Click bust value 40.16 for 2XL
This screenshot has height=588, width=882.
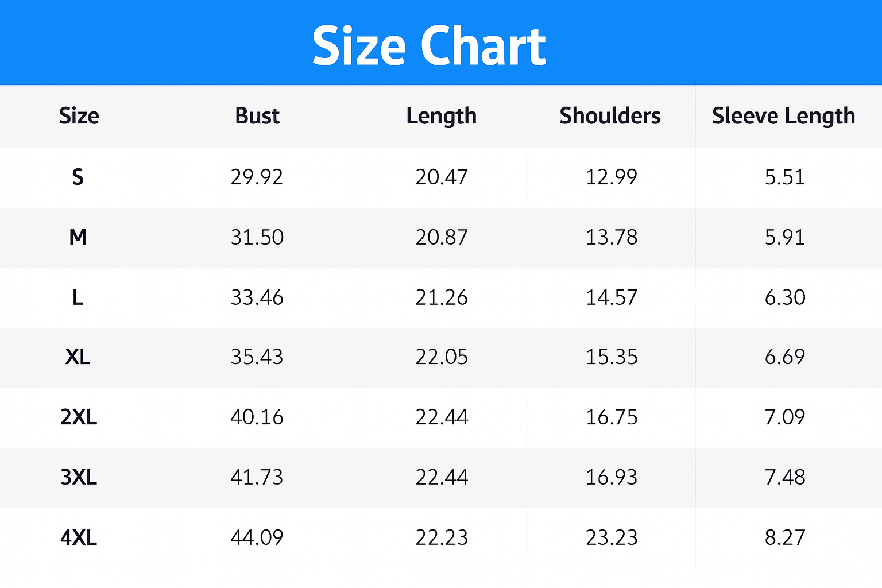tap(257, 417)
